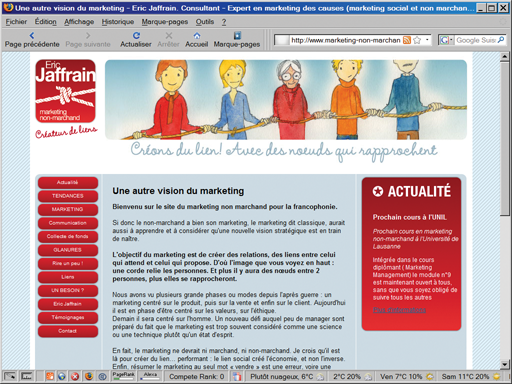This screenshot has height=384, width=512.
Task: Click the red X status bar icon
Action: click(75, 376)
